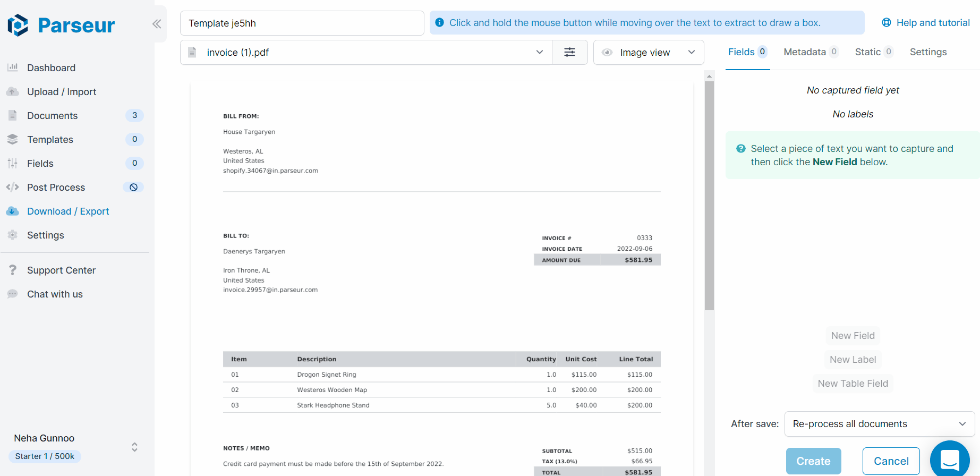Click the Help and tutorial lifebuoy icon
The width and height of the screenshot is (980, 476).
[887, 22]
